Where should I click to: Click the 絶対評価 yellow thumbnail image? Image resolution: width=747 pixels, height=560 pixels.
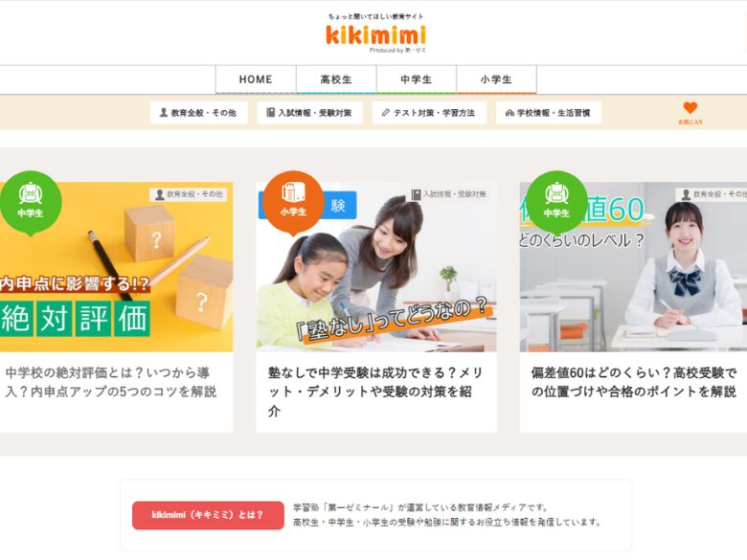point(116,267)
